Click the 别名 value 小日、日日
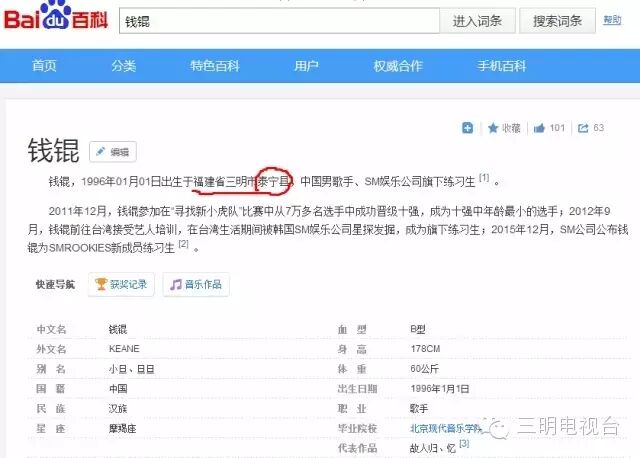Viewport: 640px width, 458px height. 131,369
